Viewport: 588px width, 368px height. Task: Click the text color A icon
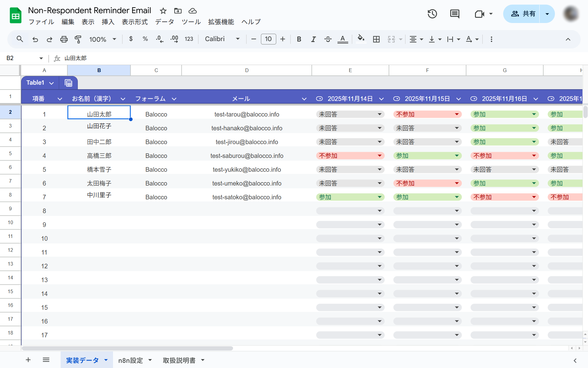pos(343,39)
